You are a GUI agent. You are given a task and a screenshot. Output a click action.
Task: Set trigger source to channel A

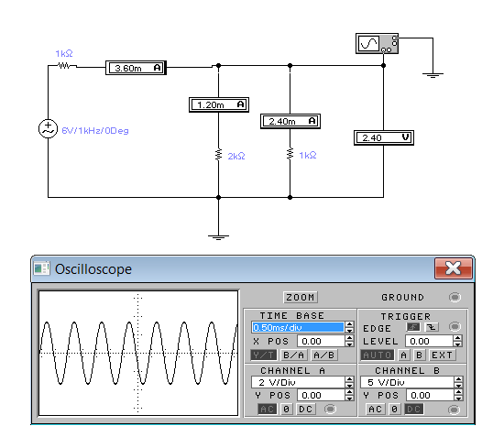[404, 355]
